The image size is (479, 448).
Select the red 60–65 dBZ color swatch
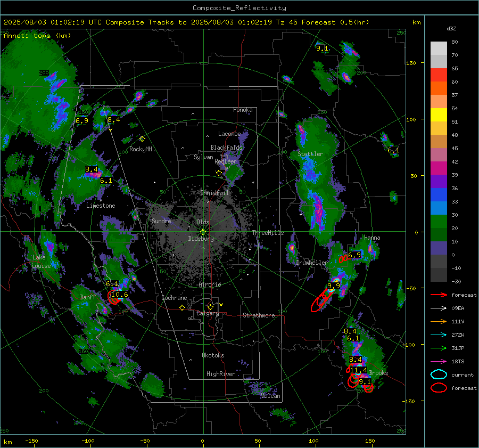click(x=439, y=75)
